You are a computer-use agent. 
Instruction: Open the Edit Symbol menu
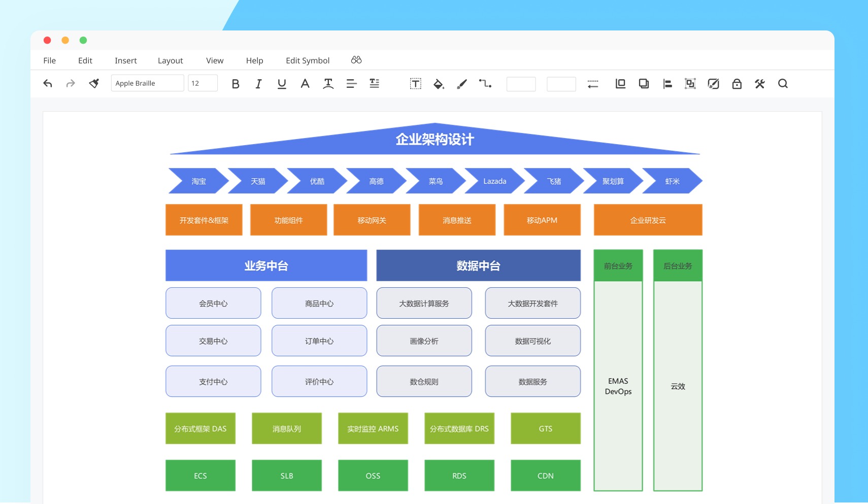coord(308,60)
